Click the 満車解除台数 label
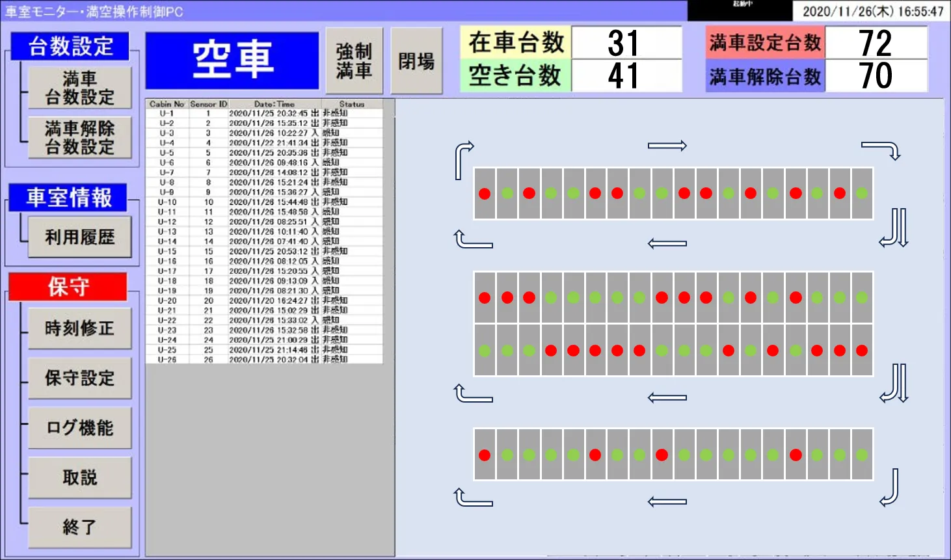 point(766,76)
